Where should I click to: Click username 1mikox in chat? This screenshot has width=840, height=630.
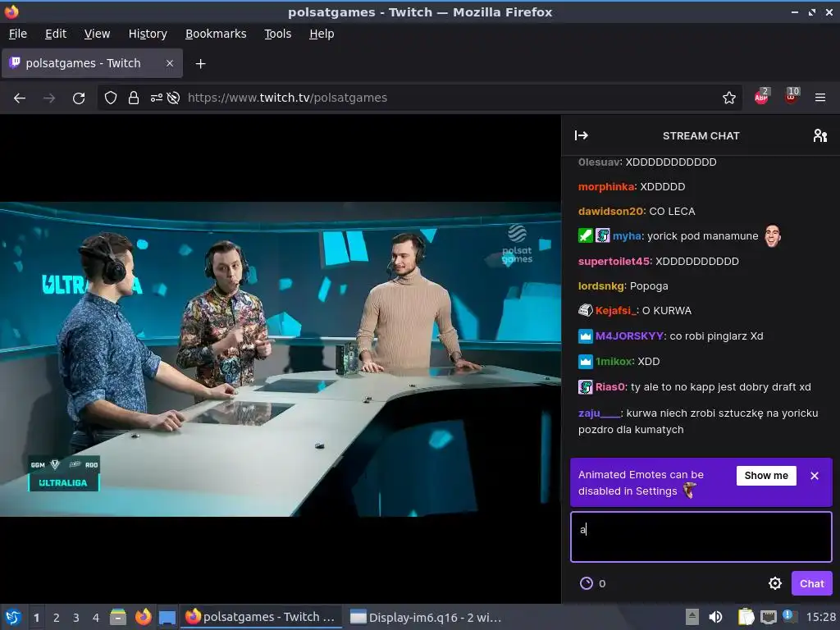click(614, 362)
